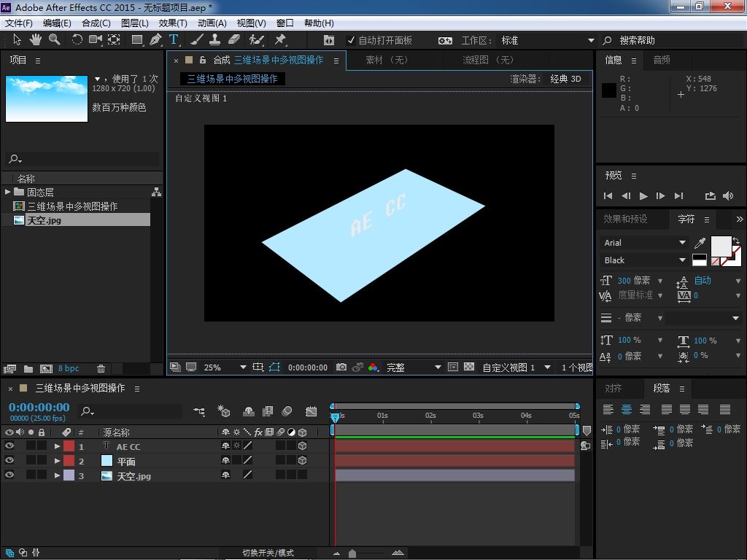
Task: Delete selected item with trash icon
Action: [101, 369]
